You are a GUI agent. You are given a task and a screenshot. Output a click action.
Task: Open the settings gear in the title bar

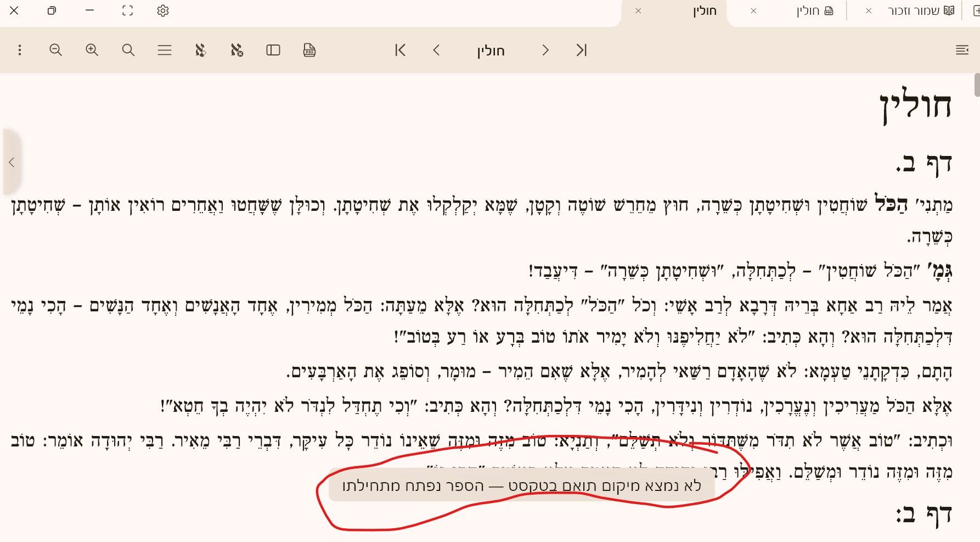tap(163, 11)
